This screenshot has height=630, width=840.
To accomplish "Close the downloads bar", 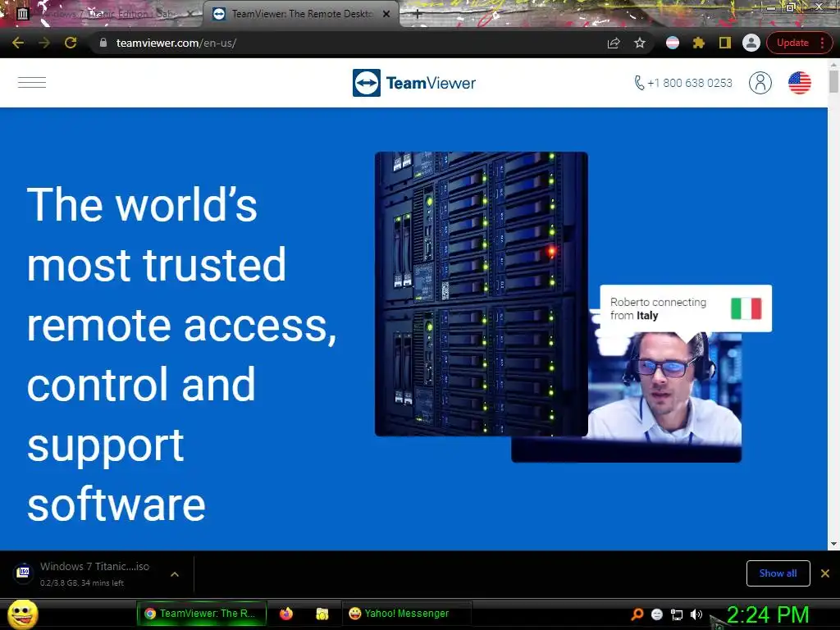I will (825, 573).
